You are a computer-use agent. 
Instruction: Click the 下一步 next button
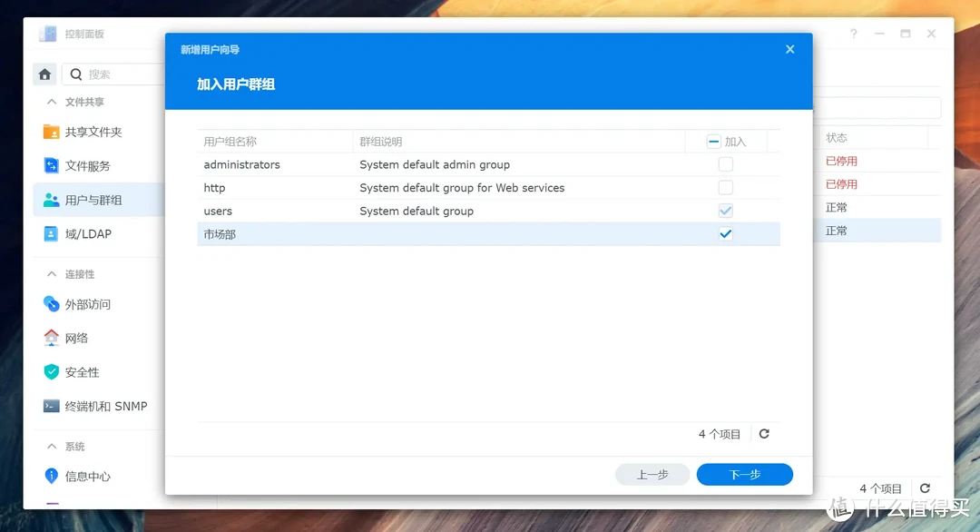click(744, 475)
